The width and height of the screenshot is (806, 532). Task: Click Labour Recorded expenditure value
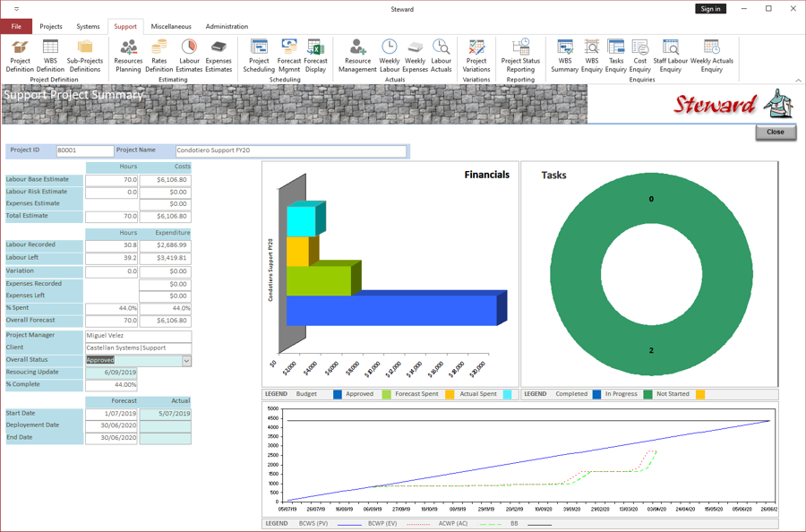165,245
